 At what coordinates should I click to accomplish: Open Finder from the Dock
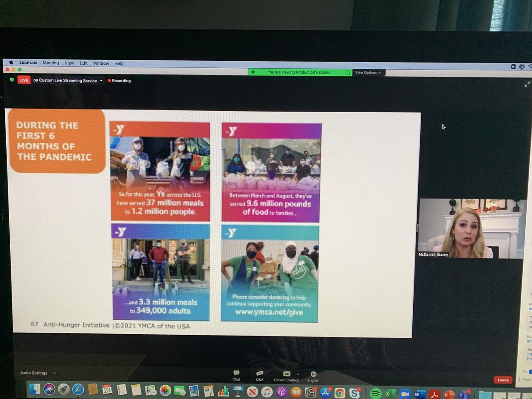35,389
